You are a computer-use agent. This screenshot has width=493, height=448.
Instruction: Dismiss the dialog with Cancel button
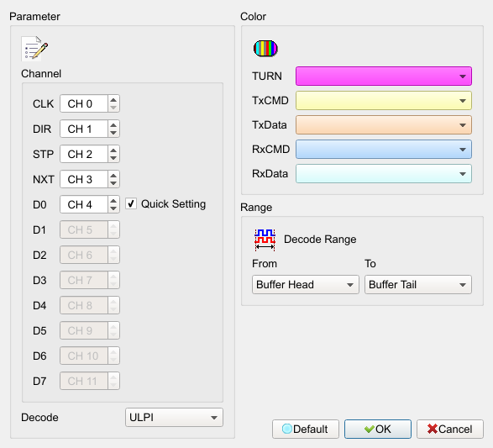450,429
